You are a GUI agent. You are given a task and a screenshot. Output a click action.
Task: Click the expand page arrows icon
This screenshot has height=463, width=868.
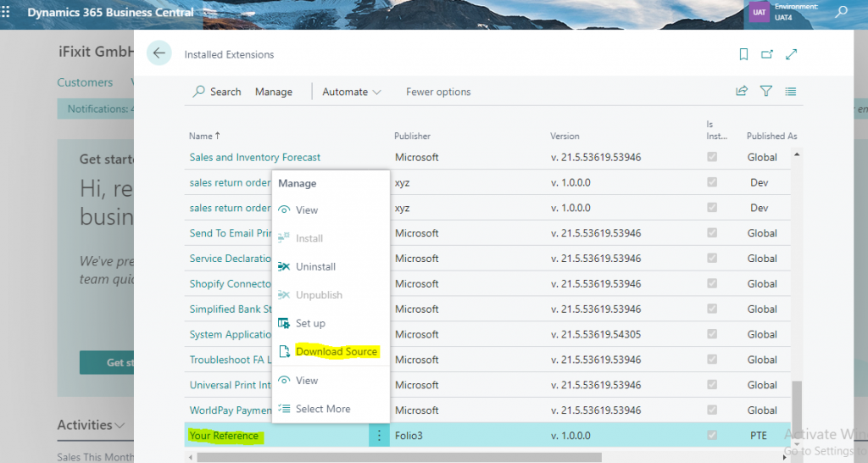[791, 54]
